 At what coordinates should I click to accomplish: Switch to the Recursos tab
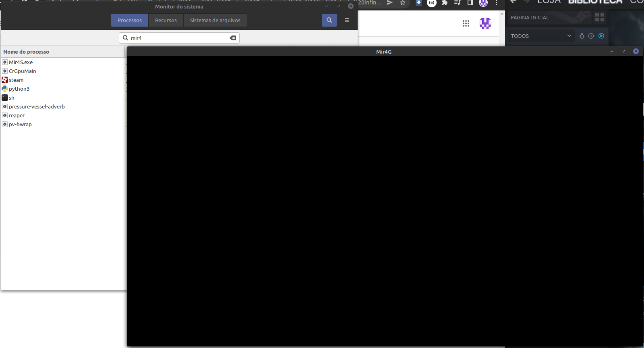[166, 20]
